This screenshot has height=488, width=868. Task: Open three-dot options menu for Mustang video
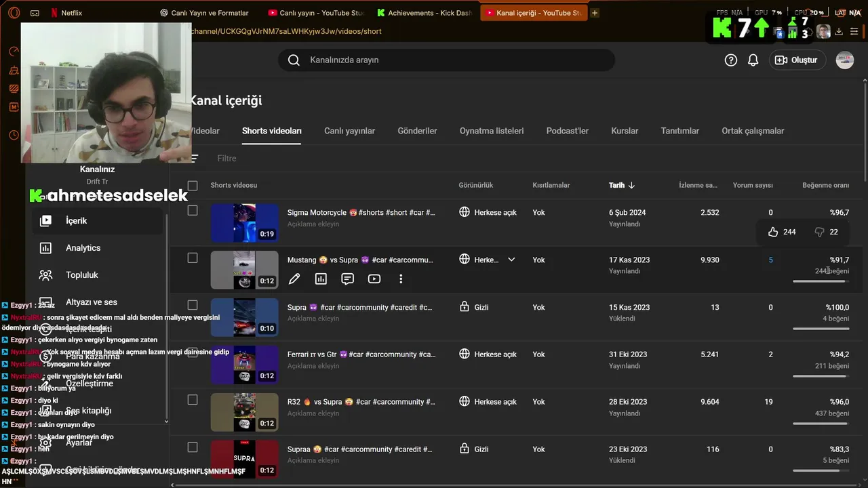(401, 279)
